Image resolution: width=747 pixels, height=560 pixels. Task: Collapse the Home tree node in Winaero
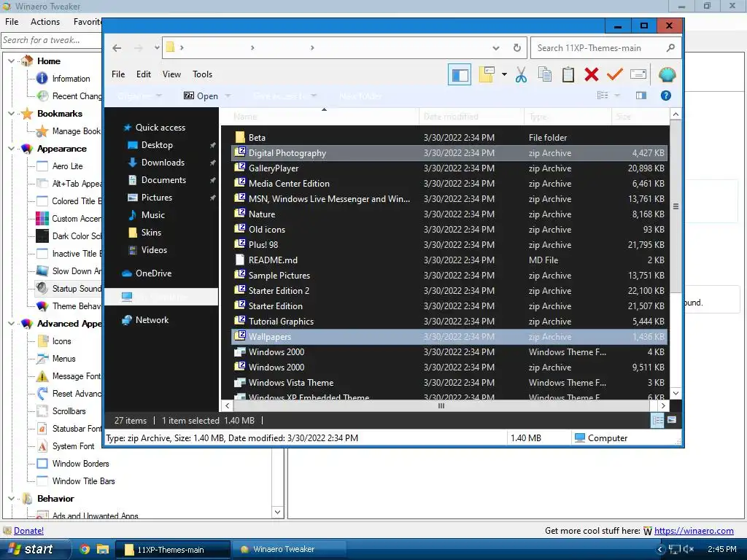pos(12,61)
